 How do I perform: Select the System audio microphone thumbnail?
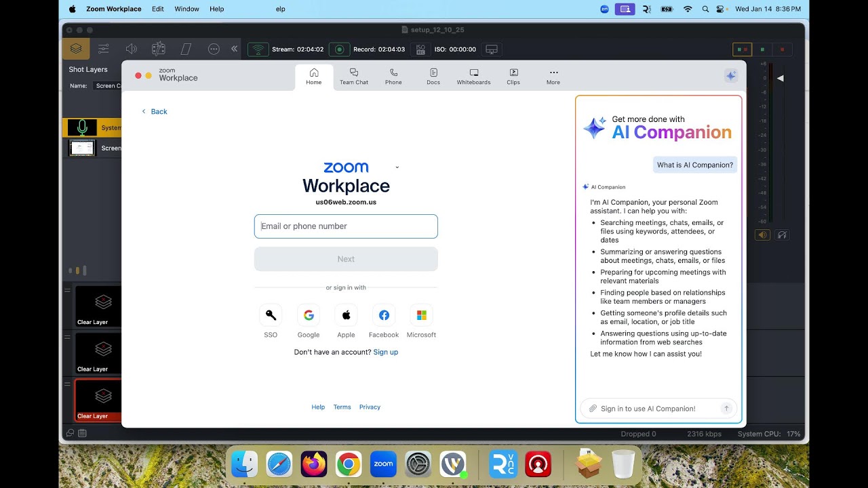[x=82, y=127]
